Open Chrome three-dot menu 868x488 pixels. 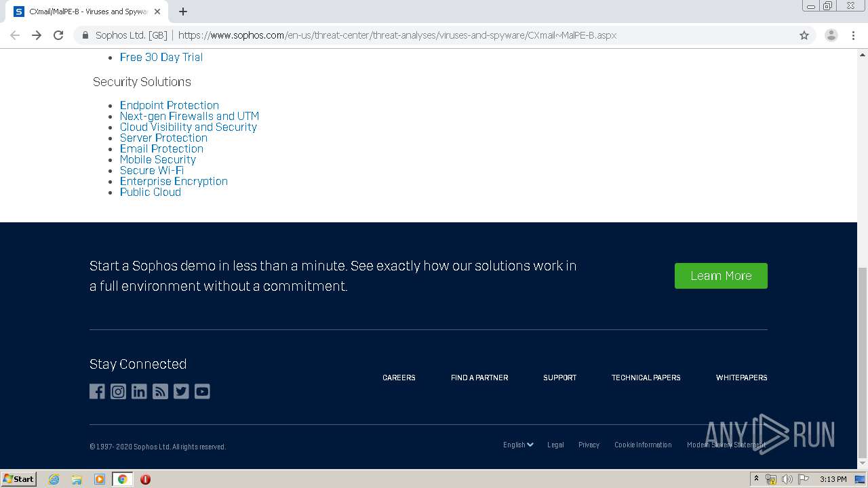pos(854,35)
